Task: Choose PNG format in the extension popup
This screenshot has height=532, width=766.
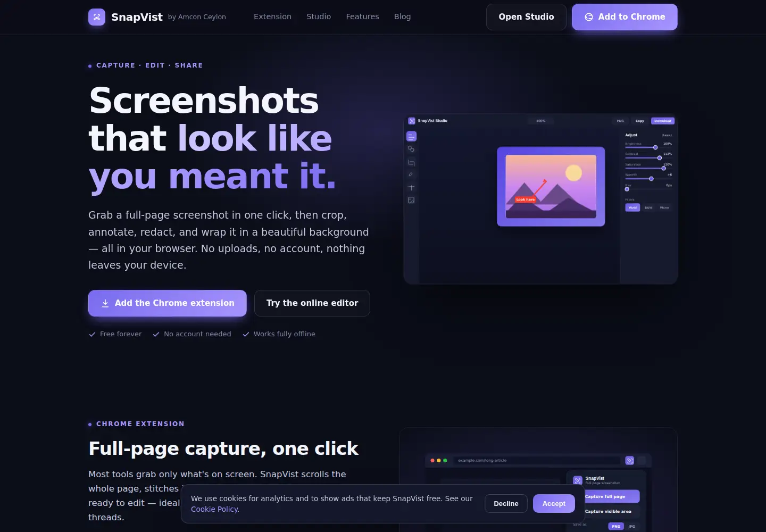Action: click(x=616, y=526)
